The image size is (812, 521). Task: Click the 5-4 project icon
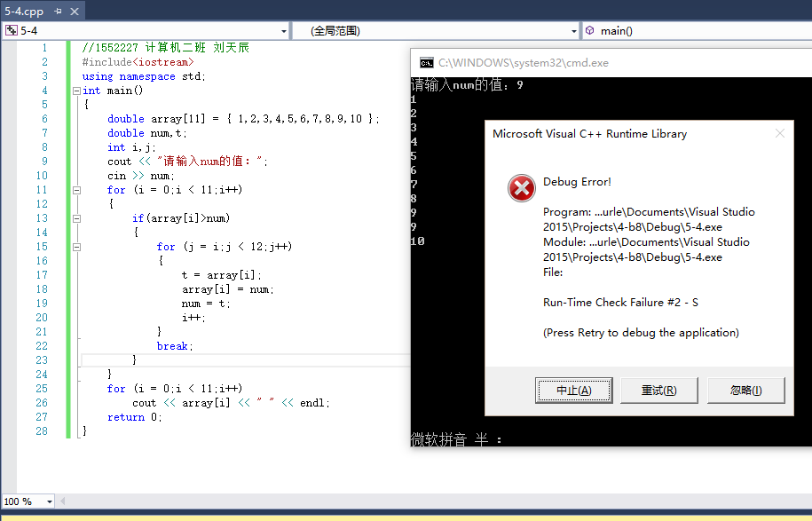pyautogui.click(x=11, y=30)
